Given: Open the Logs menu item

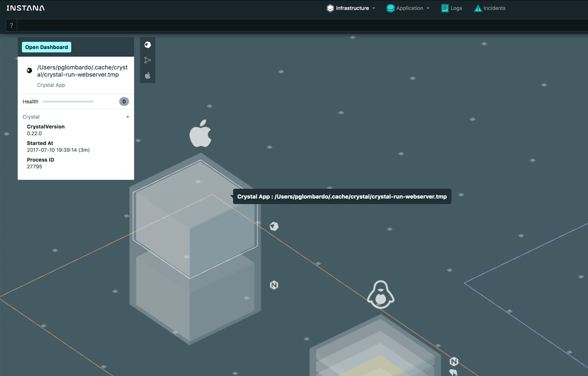Looking at the screenshot, I should click(x=452, y=8).
